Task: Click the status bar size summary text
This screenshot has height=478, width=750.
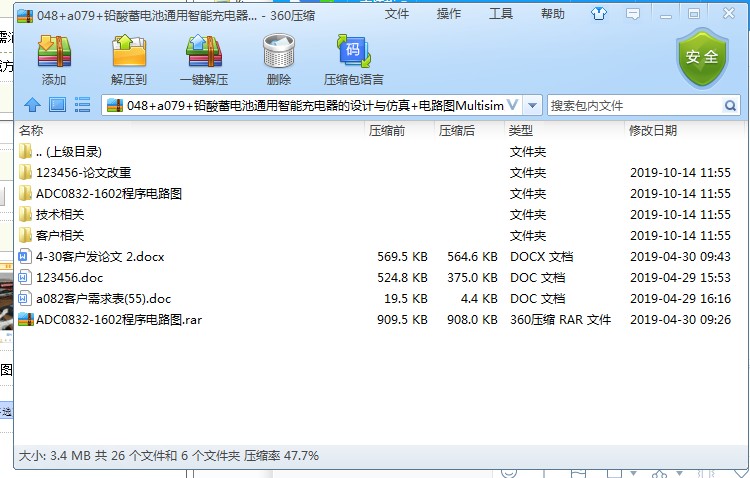Action: tap(168, 456)
